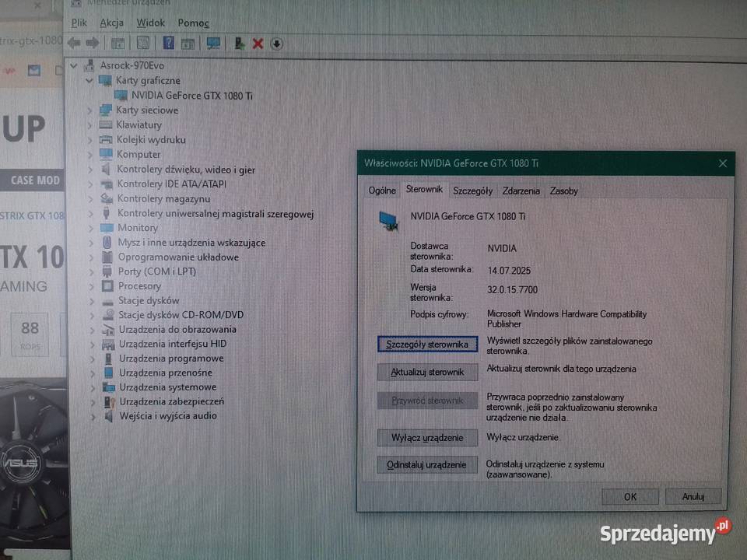Click the Karty graficzne category icon
The image size is (747, 560).
click(105, 80)
